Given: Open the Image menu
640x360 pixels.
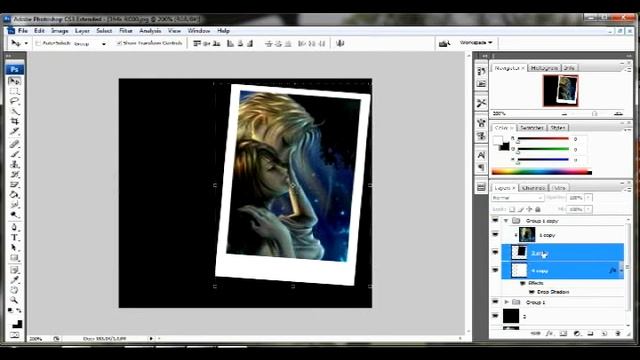Looking at the screenshot, I should (x=60, y=31).
